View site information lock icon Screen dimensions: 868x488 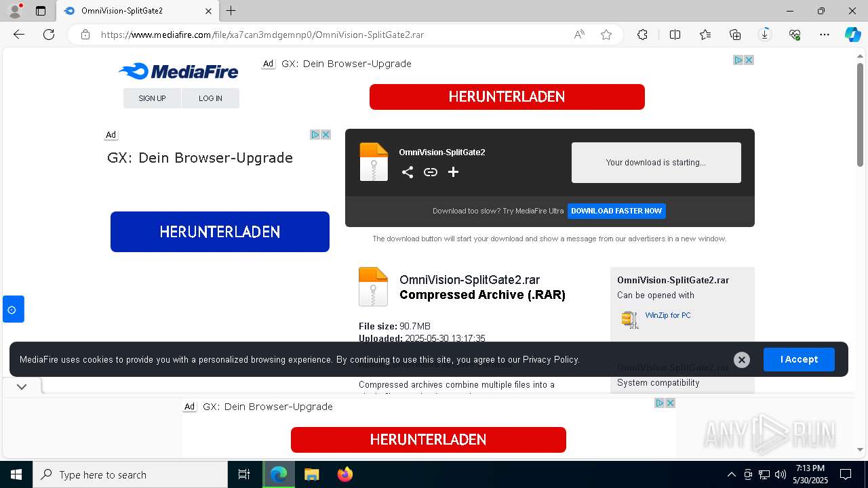(x=85, y=35)
